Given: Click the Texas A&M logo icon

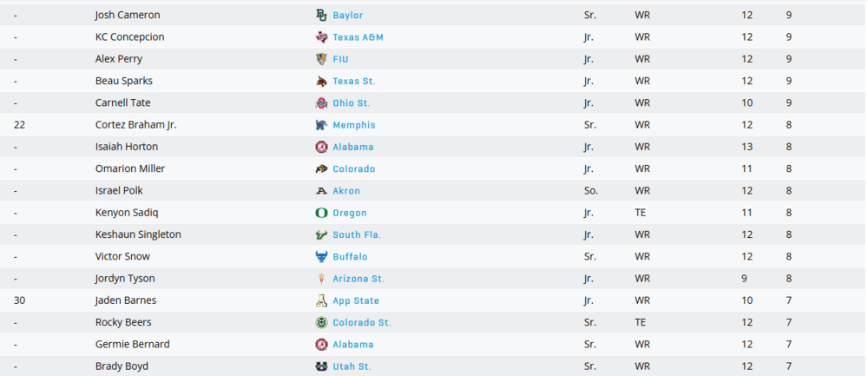Looking at the screenshot, I should coord(321,37).
